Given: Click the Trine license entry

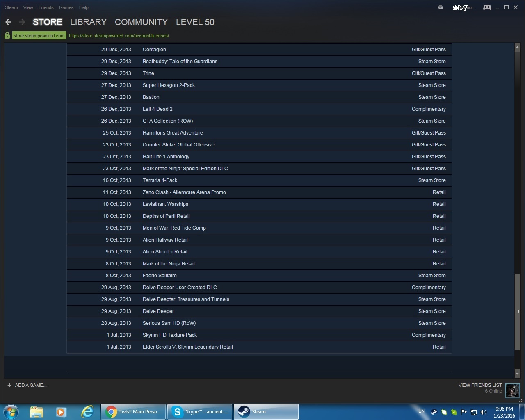Looking at the screenshot, I should [x=259, y=73].
